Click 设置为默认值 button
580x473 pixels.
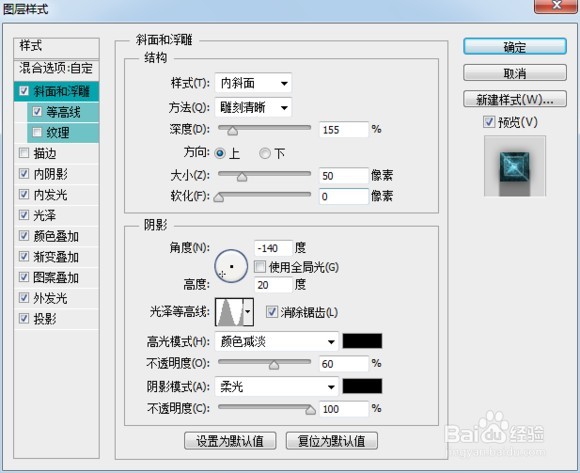(x=230, y=441)
